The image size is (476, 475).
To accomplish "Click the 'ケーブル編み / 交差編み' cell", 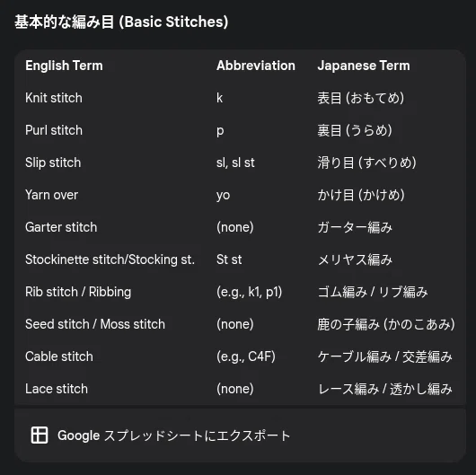I will (385, 356).
